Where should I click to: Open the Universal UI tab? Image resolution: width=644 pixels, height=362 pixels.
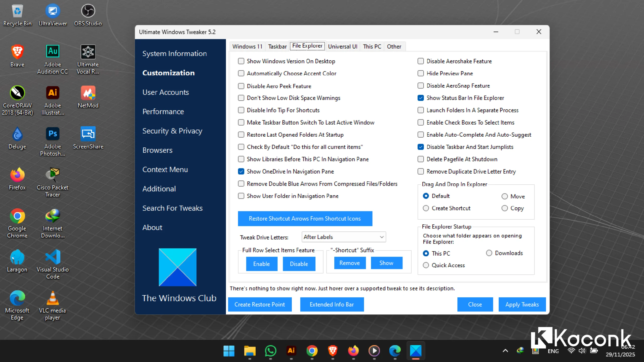pyautogui.click(x=343, y=46)
